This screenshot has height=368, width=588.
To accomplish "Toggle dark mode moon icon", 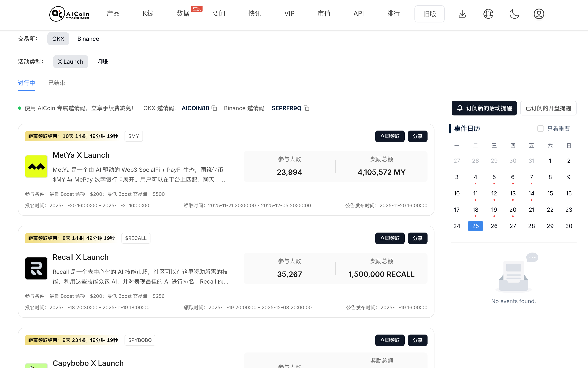I will coord(514,14).
